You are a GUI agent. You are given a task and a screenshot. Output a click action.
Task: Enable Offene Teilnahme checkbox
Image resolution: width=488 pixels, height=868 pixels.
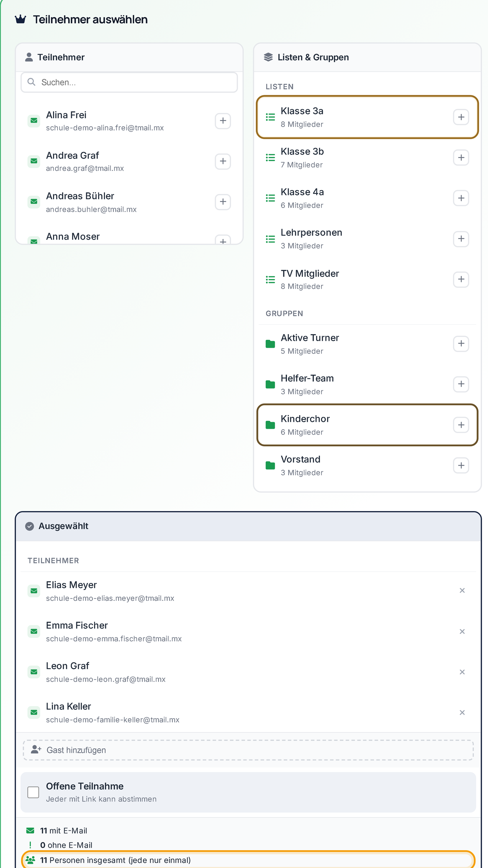33,792
